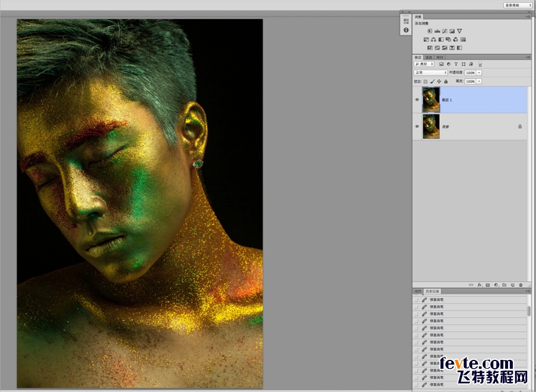
Task: Create a new layer group folder
Action: coord(504,285)
